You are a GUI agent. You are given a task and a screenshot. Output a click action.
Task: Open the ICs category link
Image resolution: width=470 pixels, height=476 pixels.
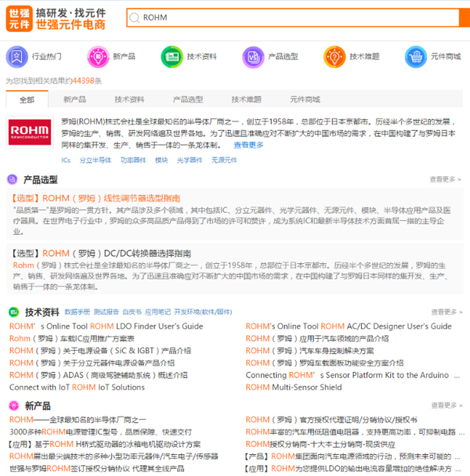click(66, 160)
